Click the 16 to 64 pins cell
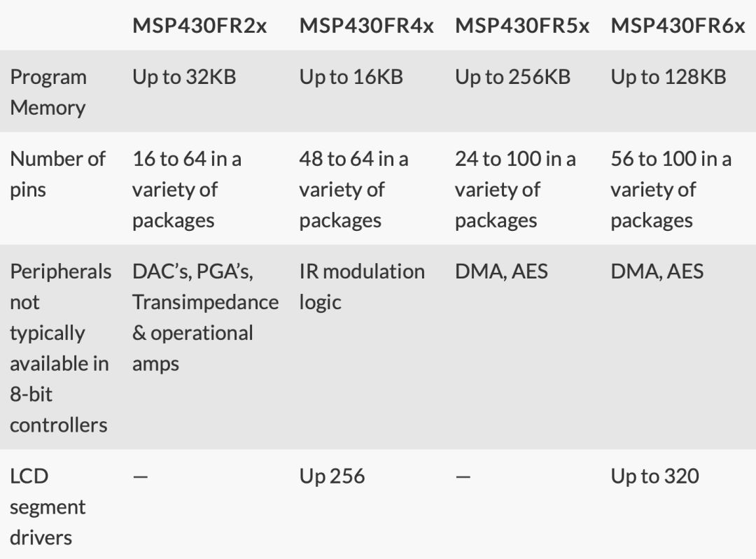Image resolution: width=756 pixels, height=559 pixels. [x=187, y=190]
